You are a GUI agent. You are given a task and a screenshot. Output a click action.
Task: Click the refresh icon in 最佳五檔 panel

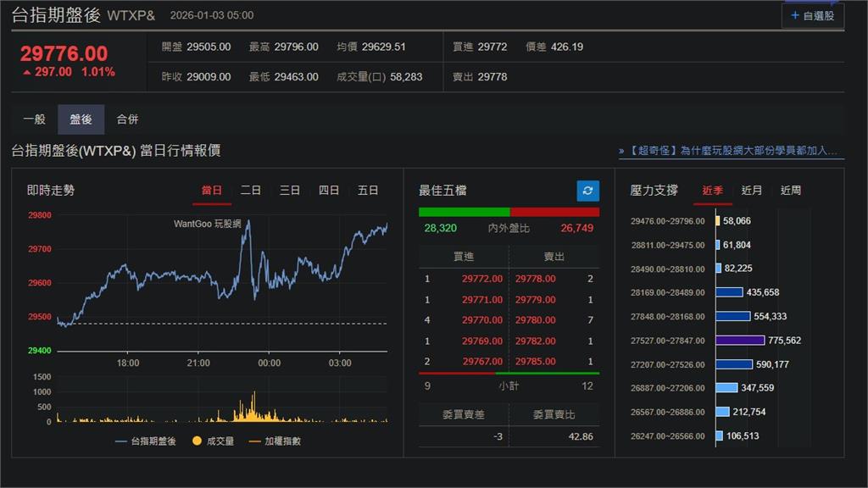point(587,191)
